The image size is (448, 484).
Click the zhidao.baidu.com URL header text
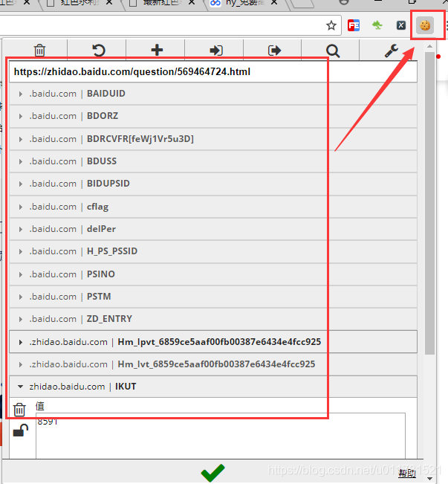[x=132, y=71]
